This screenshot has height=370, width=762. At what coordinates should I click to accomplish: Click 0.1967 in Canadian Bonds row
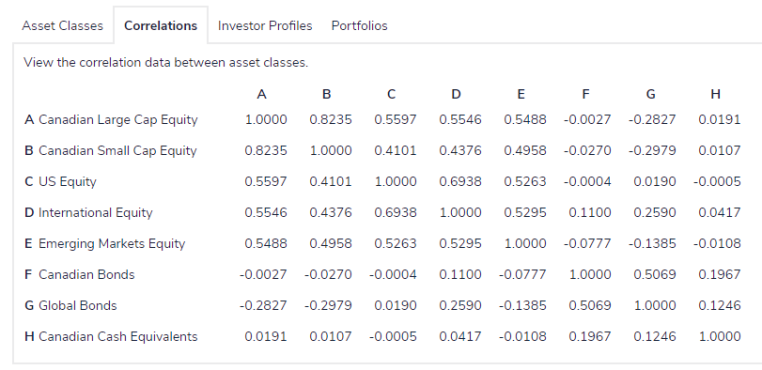(x=719, y=275)
